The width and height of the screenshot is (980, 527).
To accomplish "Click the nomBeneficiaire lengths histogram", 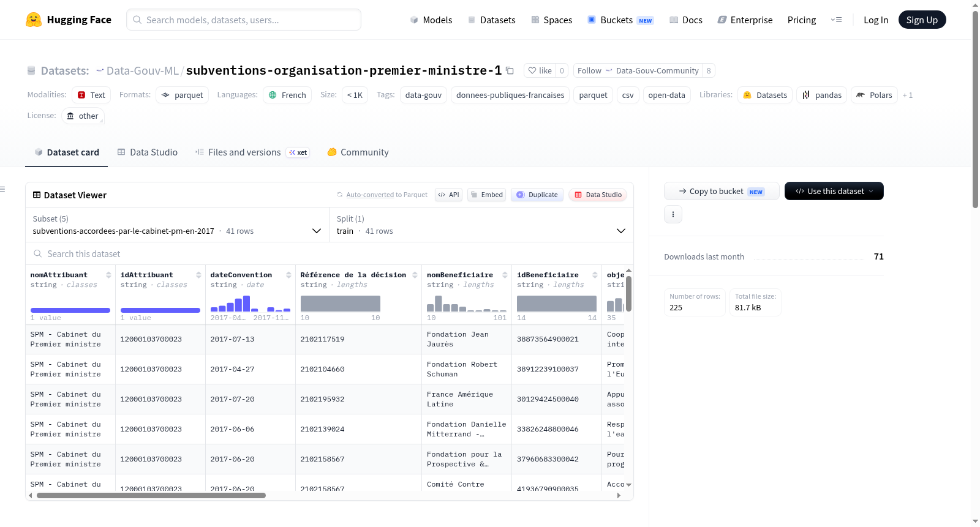I will pos(467,304).
